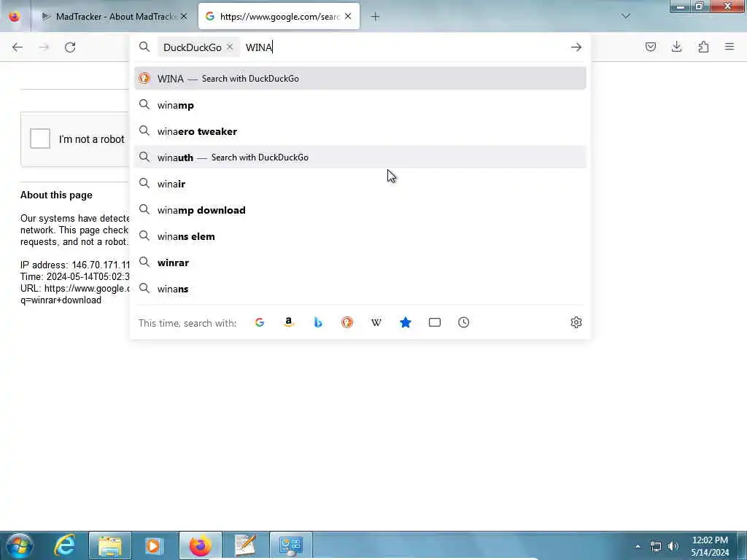The image size is (747, 560).
Task: Open the notepad pencil taskbar app
Action: click(x=246, y=545)
